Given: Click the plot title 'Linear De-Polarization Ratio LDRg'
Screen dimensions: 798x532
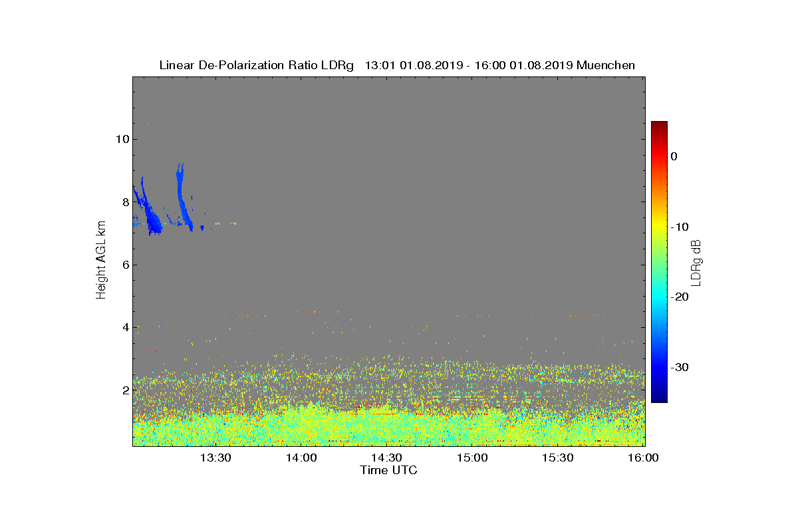Looking at the screenshot, I should 256,65.
